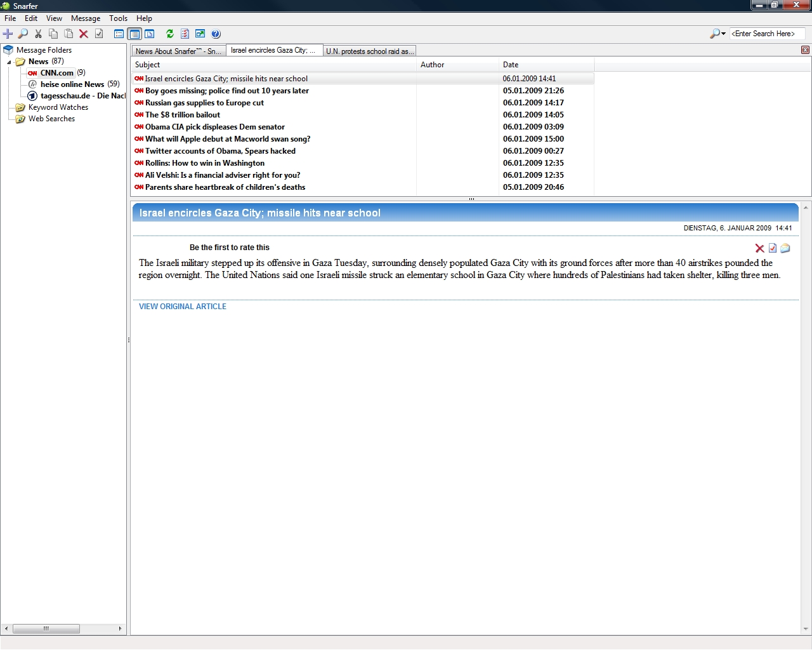
Task: Open the search options dropdown arrow
Action: pyautogui.click(x=723, y=34)
